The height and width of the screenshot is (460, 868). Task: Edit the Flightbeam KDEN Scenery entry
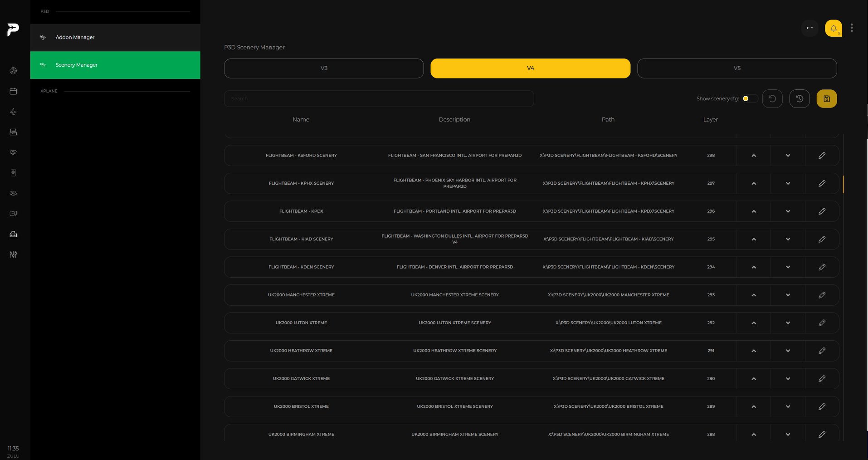coord(822,267)
